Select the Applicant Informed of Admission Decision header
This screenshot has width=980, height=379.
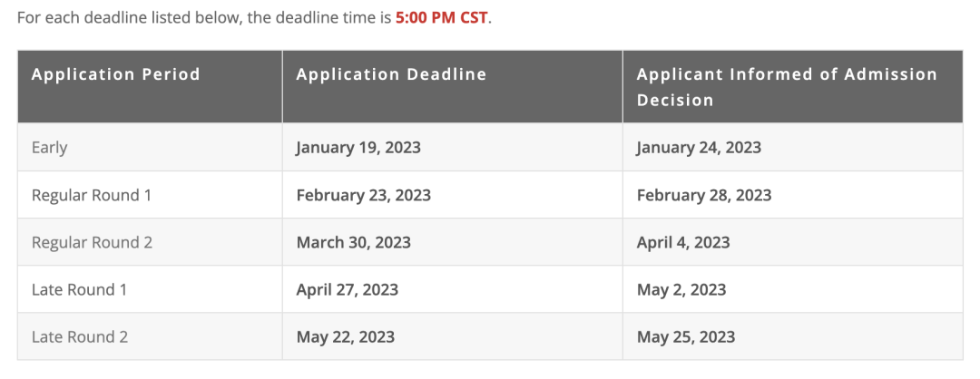(787, 87)
